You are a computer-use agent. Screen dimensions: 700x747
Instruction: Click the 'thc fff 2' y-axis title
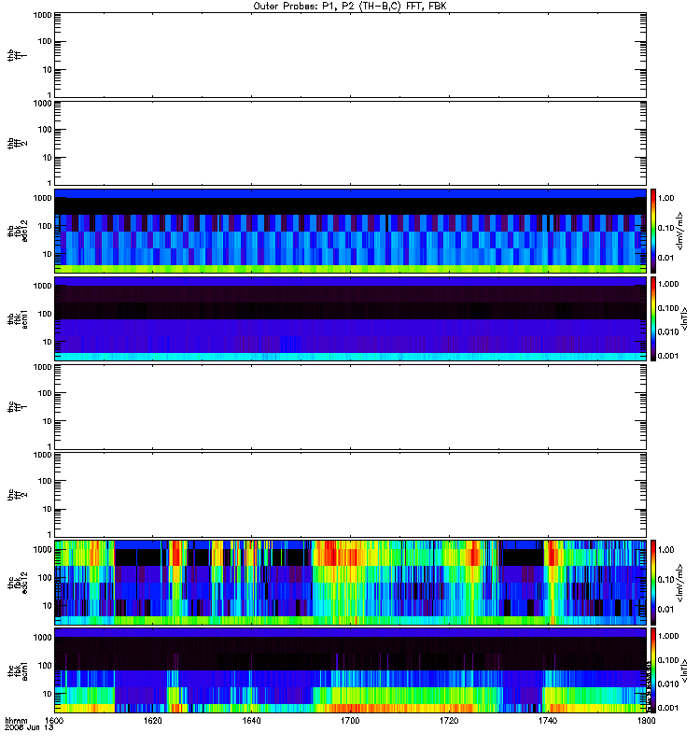tap(17, 495)
